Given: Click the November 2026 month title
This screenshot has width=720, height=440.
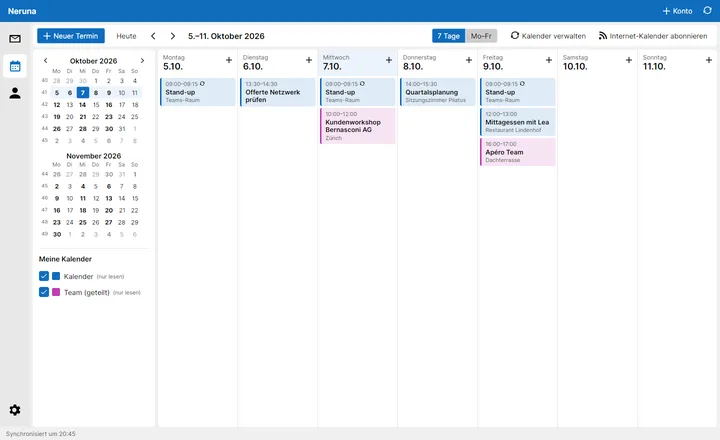Looking at the screenshot, I should tap(94, 156).
